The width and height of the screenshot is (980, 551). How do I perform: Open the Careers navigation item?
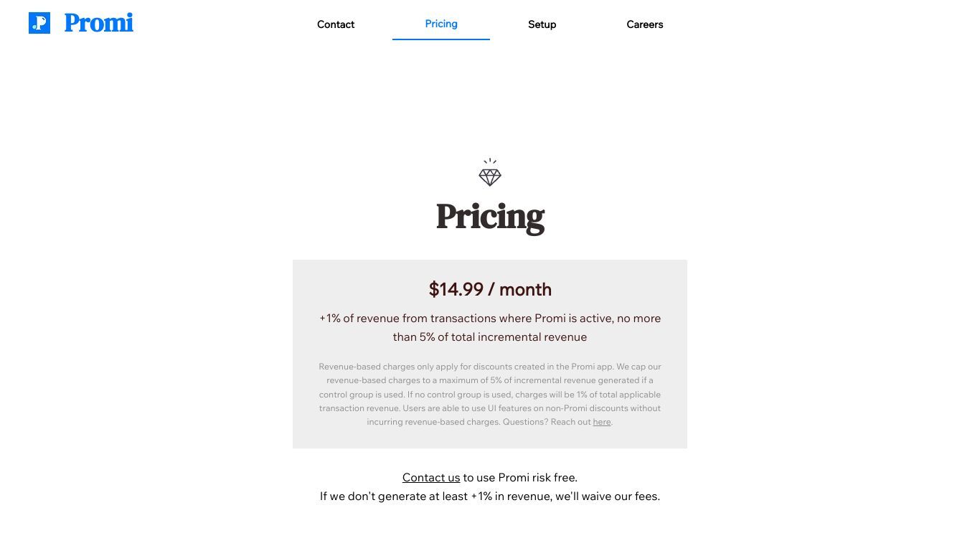645,24
